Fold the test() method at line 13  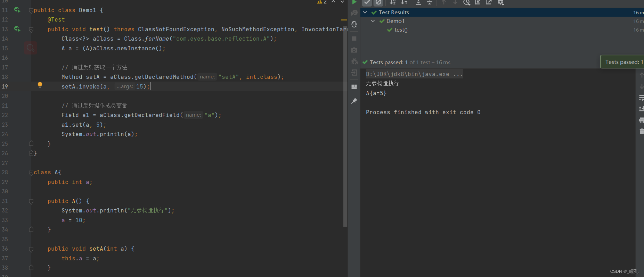pos(31,30)
